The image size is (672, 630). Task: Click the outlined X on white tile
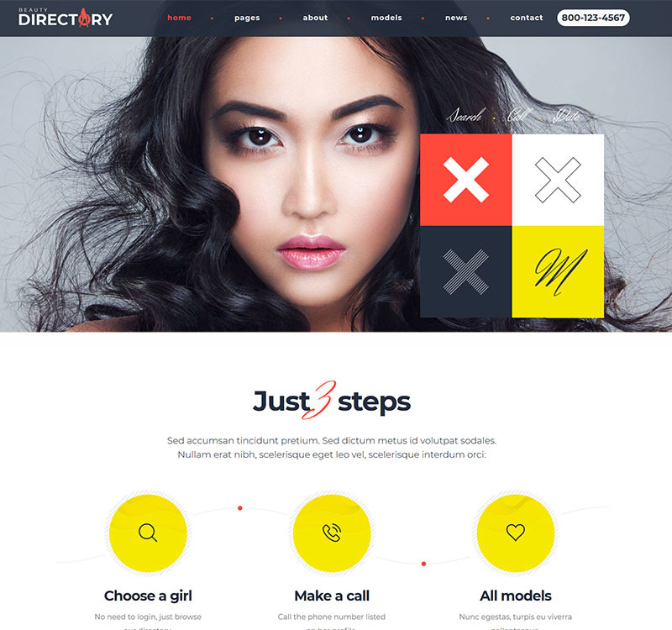pyautogui.click(x=558, y=180)
